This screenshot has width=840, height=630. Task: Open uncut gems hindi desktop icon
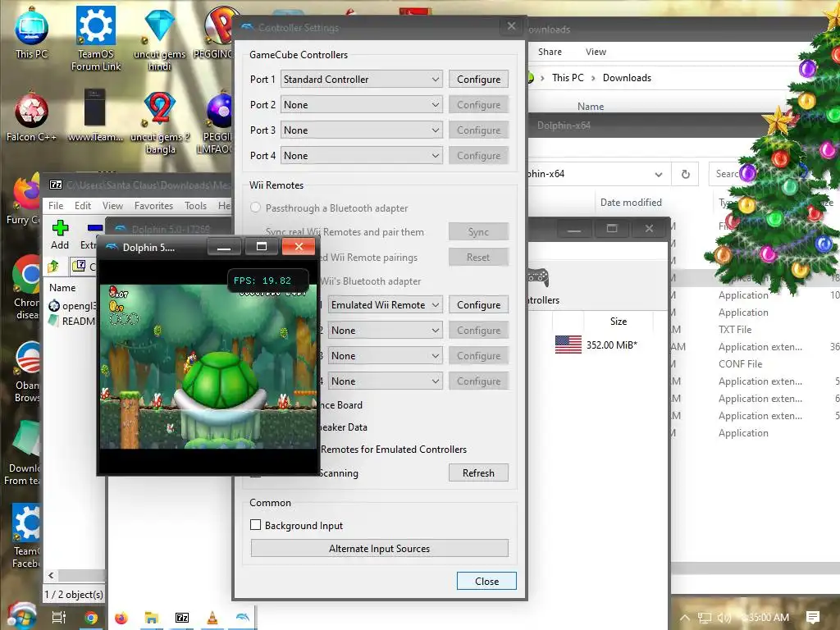click(x=160, y=40)
